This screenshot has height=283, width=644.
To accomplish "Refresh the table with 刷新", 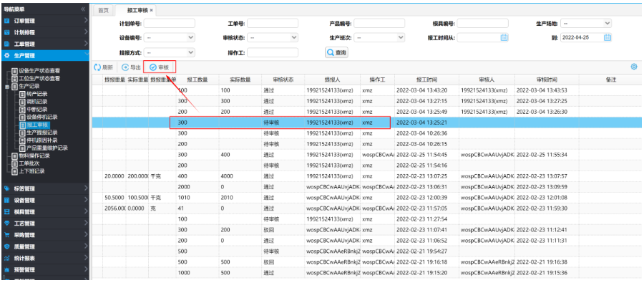I will point(104,67).
